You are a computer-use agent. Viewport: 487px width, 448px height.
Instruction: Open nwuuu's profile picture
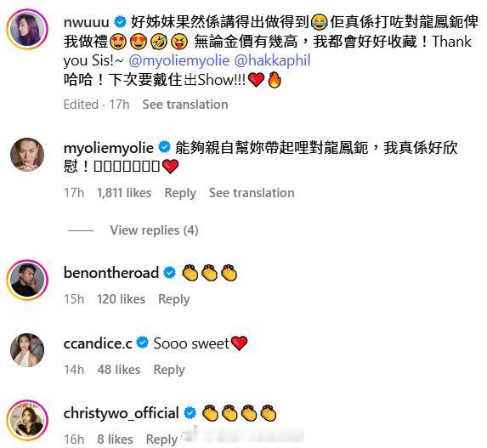click(27, 30)
